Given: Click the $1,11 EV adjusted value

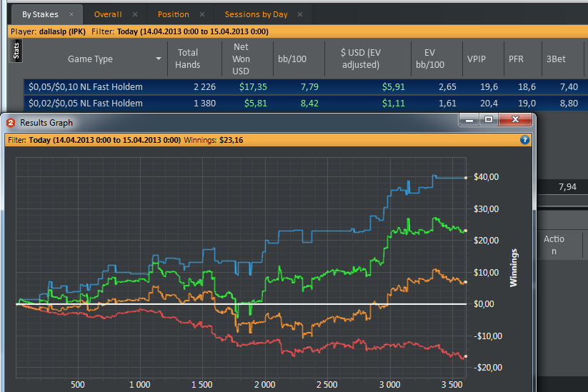Looking at the screenshot, I should tap(394, 104).
